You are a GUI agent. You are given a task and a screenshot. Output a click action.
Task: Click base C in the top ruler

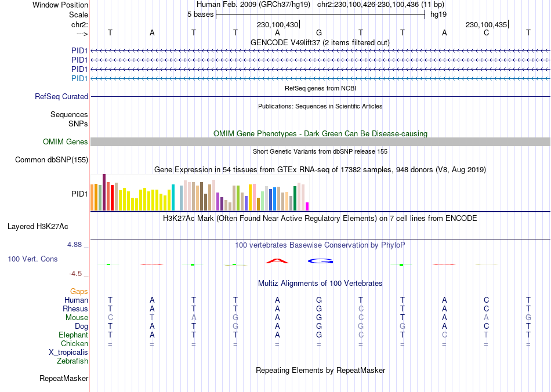(x=487, y=32)
